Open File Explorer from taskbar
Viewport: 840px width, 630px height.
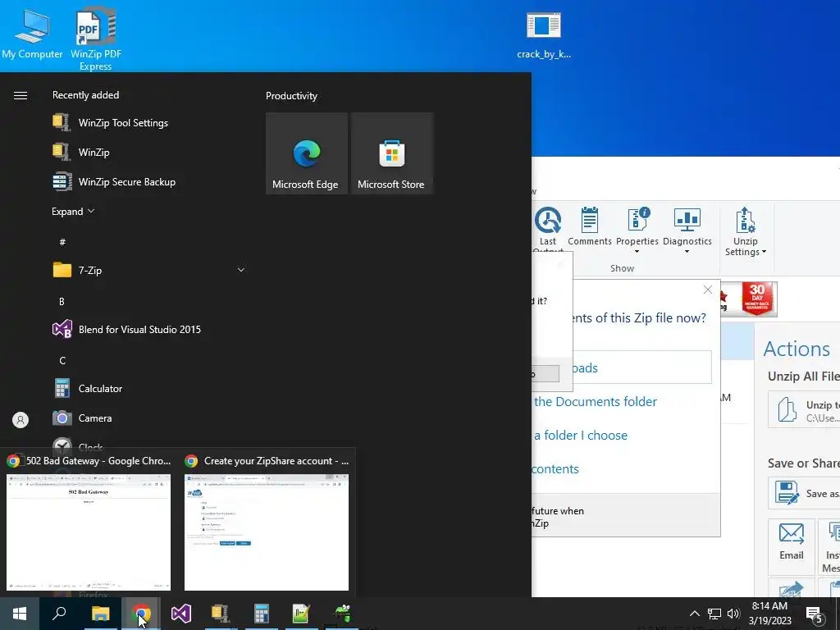(100, 614)
